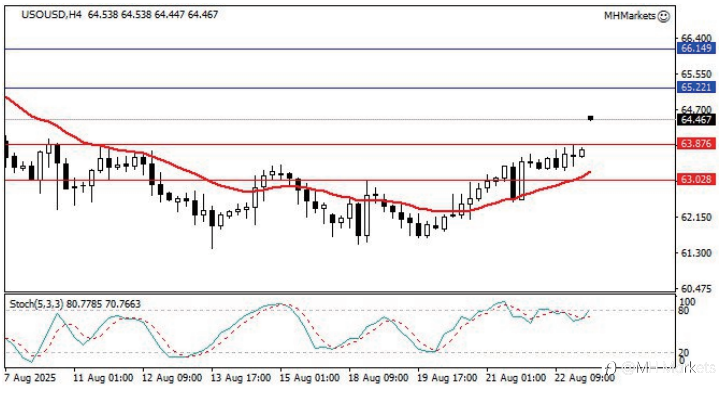Select the 63.876 red price level label

696,144
